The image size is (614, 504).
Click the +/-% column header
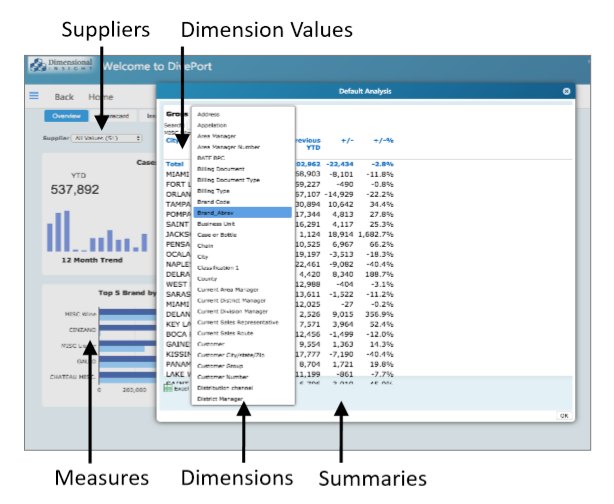383,141
